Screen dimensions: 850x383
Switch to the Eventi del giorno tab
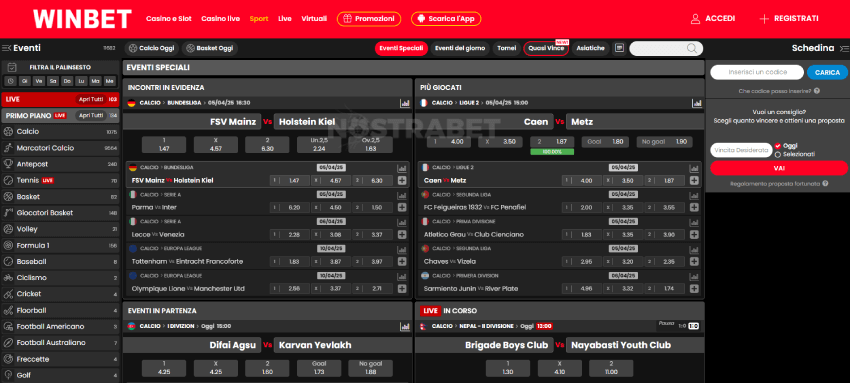460,48
